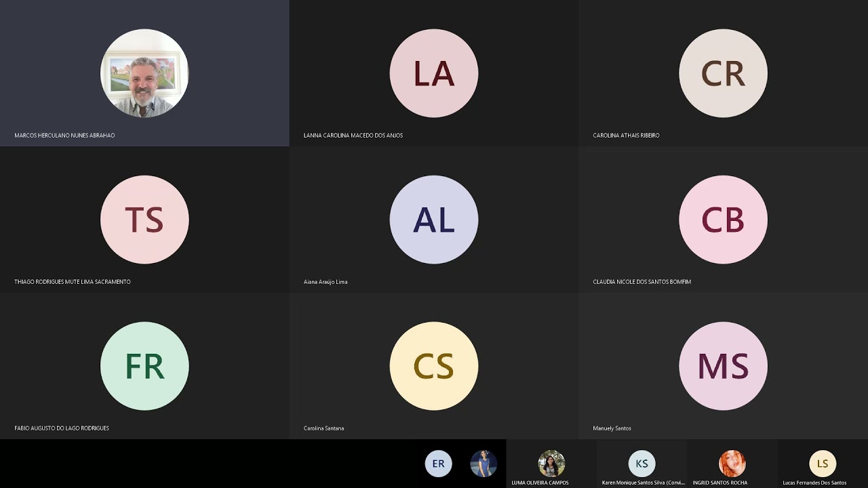Click the Manuely Santos name label
Viewport: 868px width, 488px height.
click(x=612, y=428)
